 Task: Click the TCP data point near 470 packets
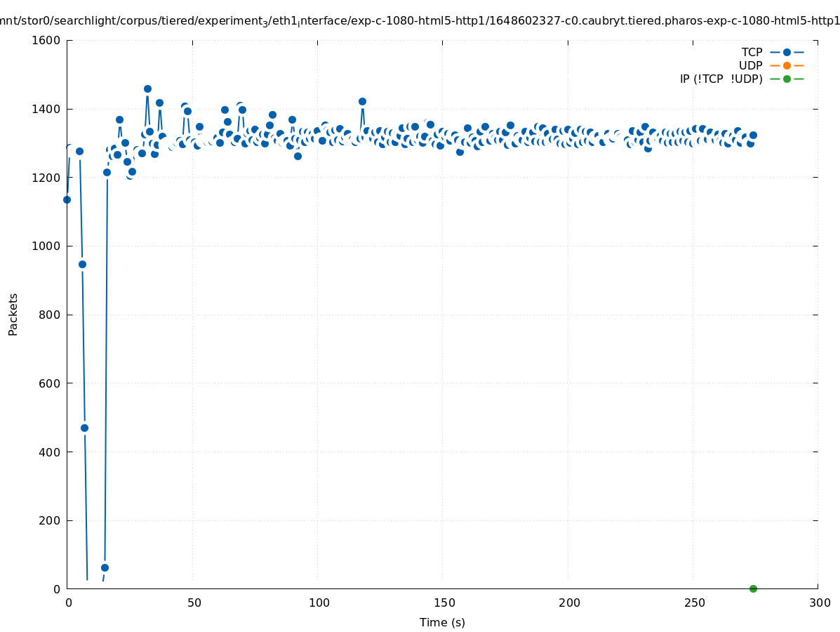[x=84, y=428]
